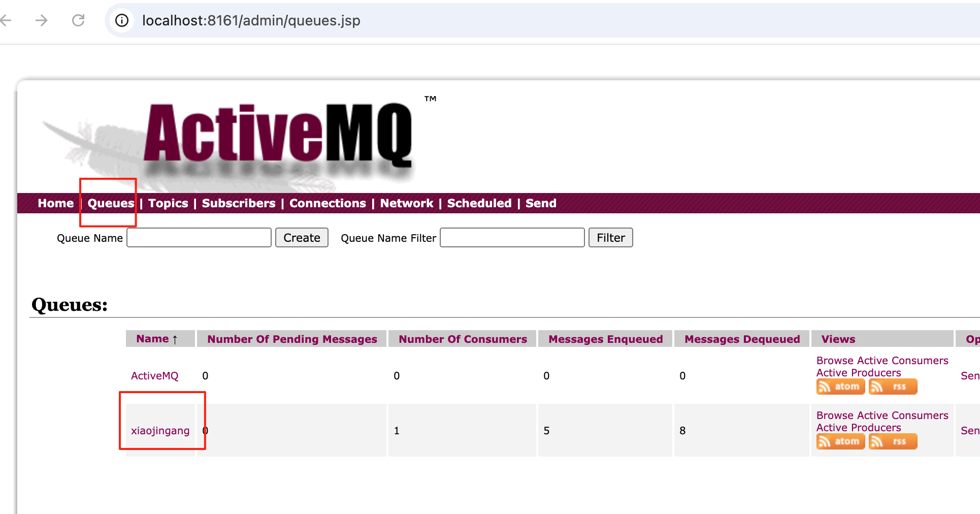Sort by Messages Enqueued column header

coord(606,339)
